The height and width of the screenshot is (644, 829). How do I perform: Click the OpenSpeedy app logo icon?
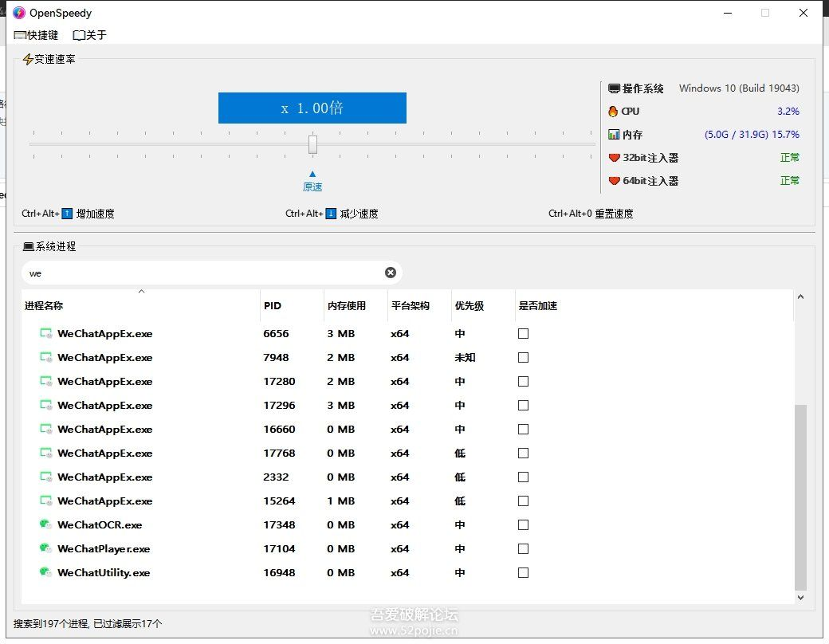(19, 13)
